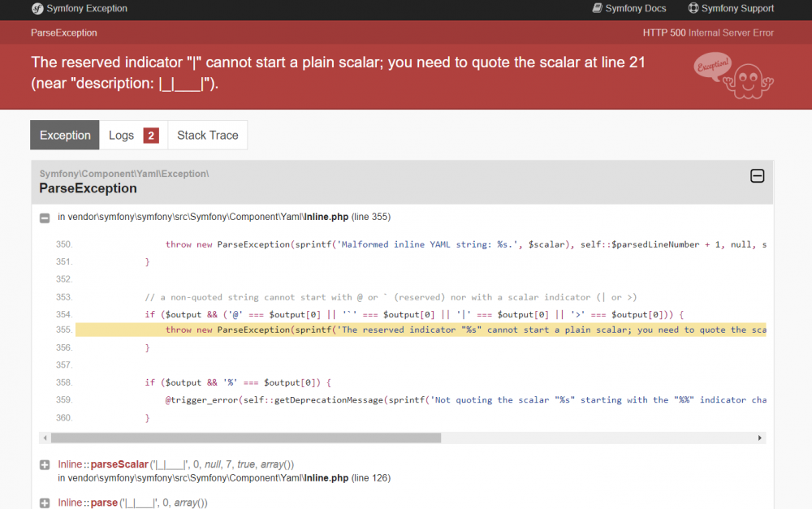Click the @trigger_error line 359
The height and width of the screenshot is (509, 812).
465,399
